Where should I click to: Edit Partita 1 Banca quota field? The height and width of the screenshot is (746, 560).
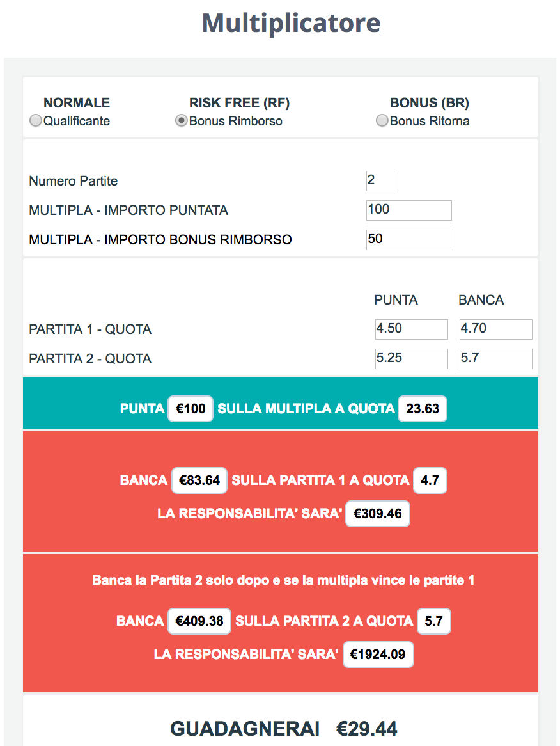[x=496, y=329]
